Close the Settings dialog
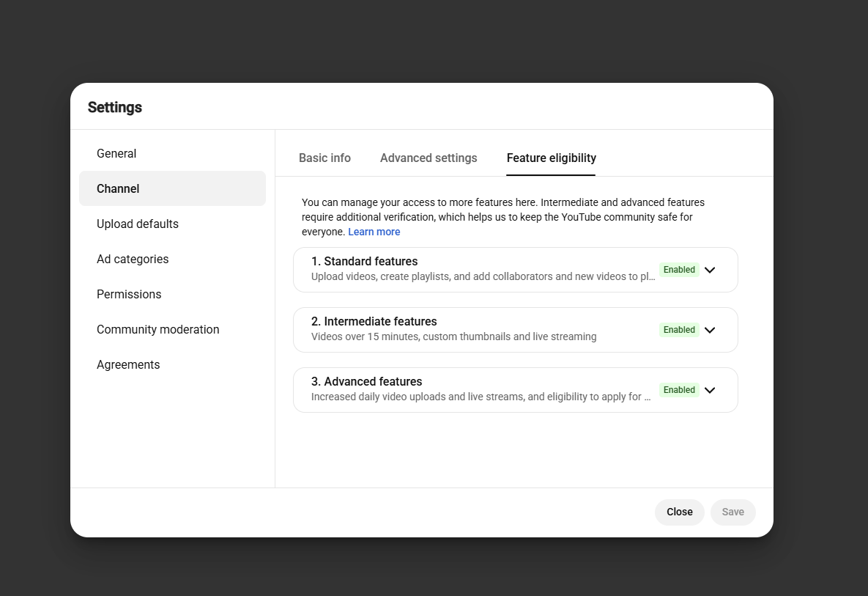Screen dimensions: 868x596 coord(679,512)
